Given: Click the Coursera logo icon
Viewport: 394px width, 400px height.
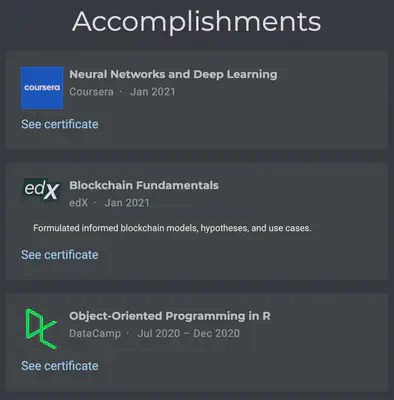Looking at the screenshot, I should (x=42, y=88).
